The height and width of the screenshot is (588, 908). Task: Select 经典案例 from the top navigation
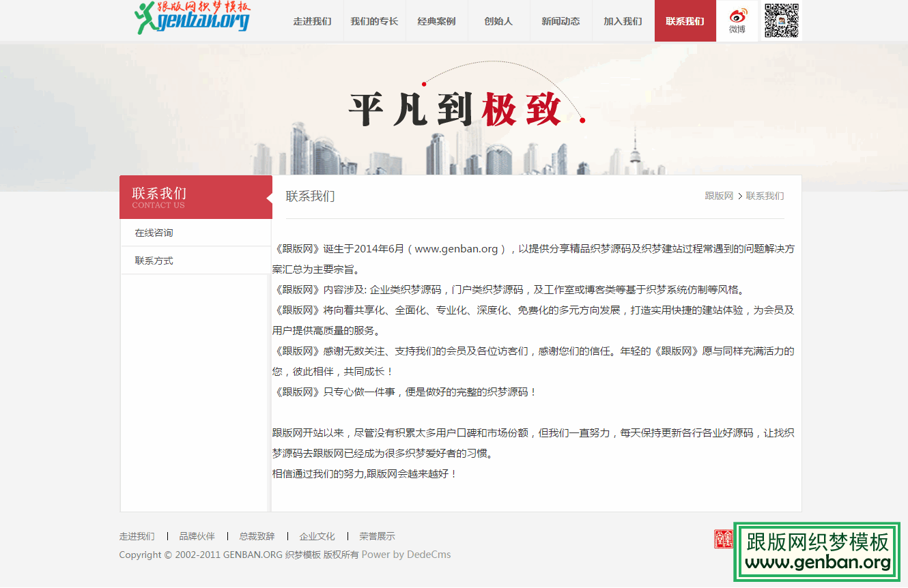click(x=436, y=21)
